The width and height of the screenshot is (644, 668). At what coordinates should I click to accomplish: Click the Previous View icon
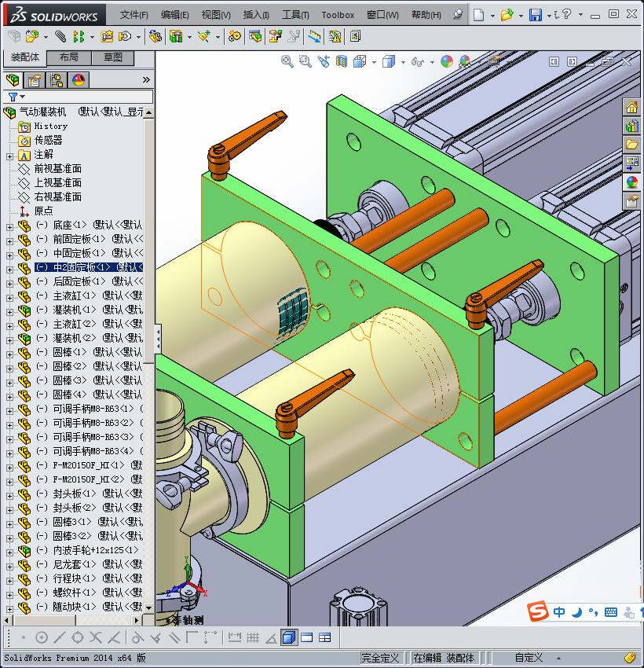pos(324,61)
